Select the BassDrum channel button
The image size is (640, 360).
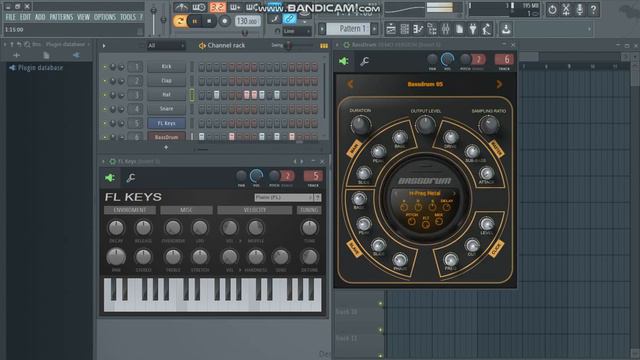(x=167, y=137)
